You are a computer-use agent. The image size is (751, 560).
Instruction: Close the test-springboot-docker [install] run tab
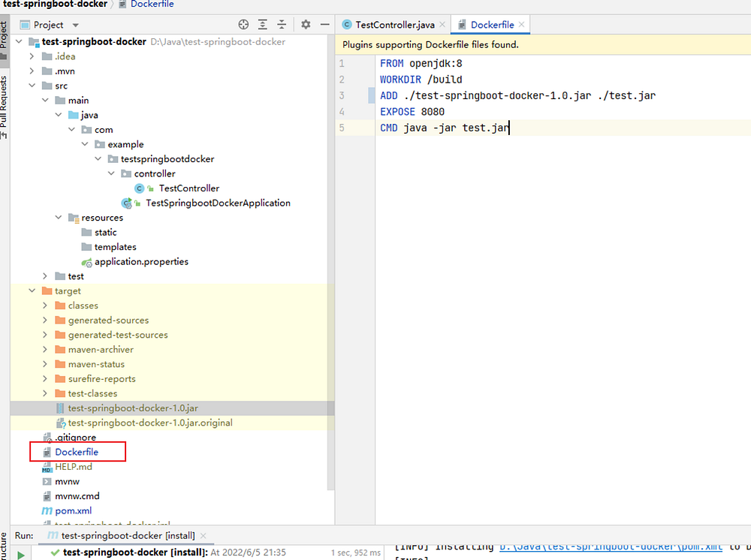[203, 535]
